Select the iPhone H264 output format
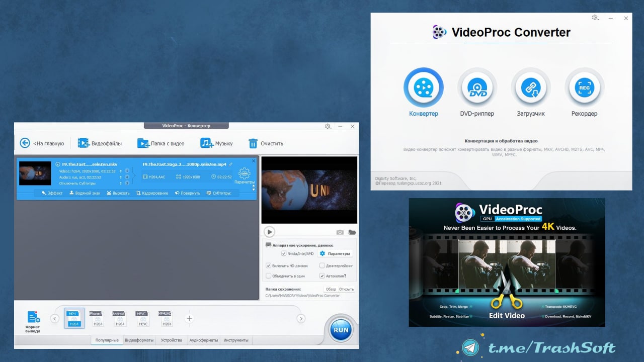Viewport: 644px width, 362px height. point(96,319)
